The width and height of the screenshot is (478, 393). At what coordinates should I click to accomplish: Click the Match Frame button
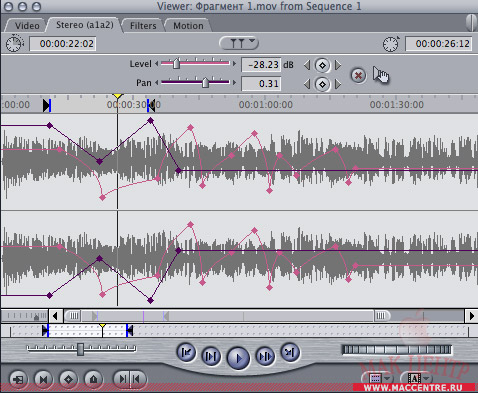[x=18, y=379]
